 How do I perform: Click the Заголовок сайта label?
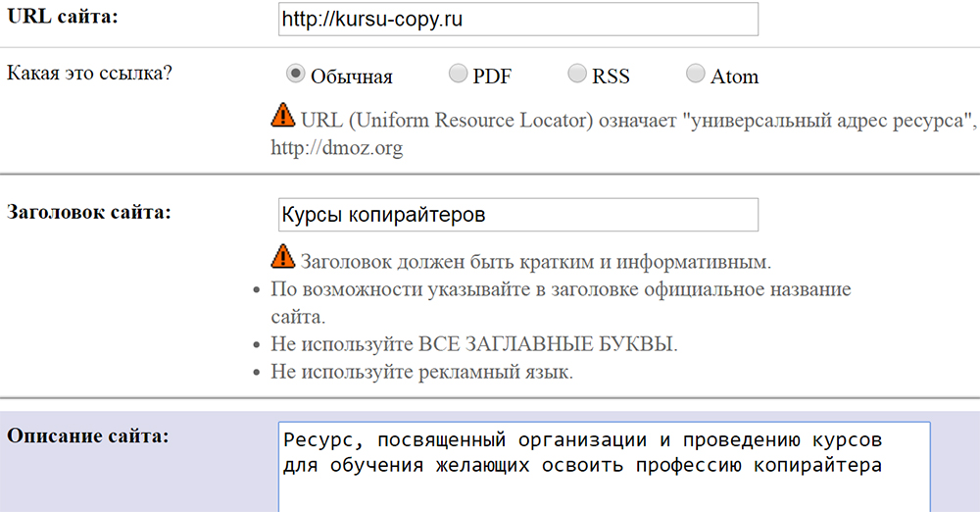pyautogui.click(x=88, y=212)
